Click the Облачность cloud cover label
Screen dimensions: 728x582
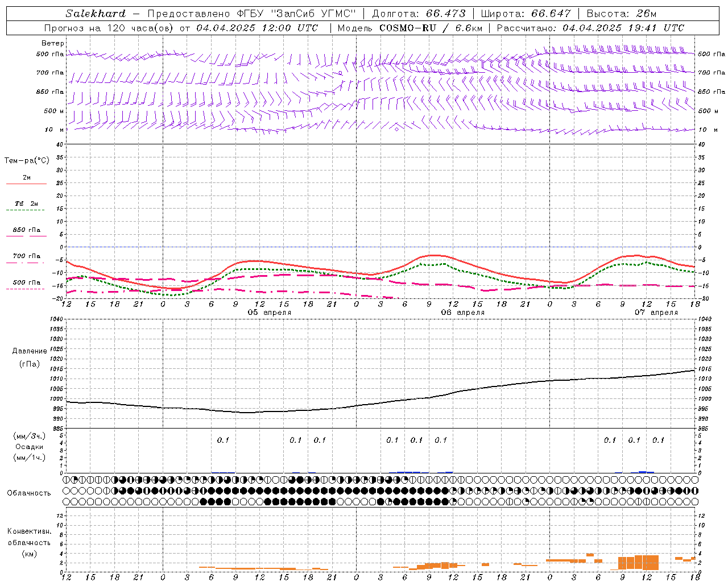29,493
